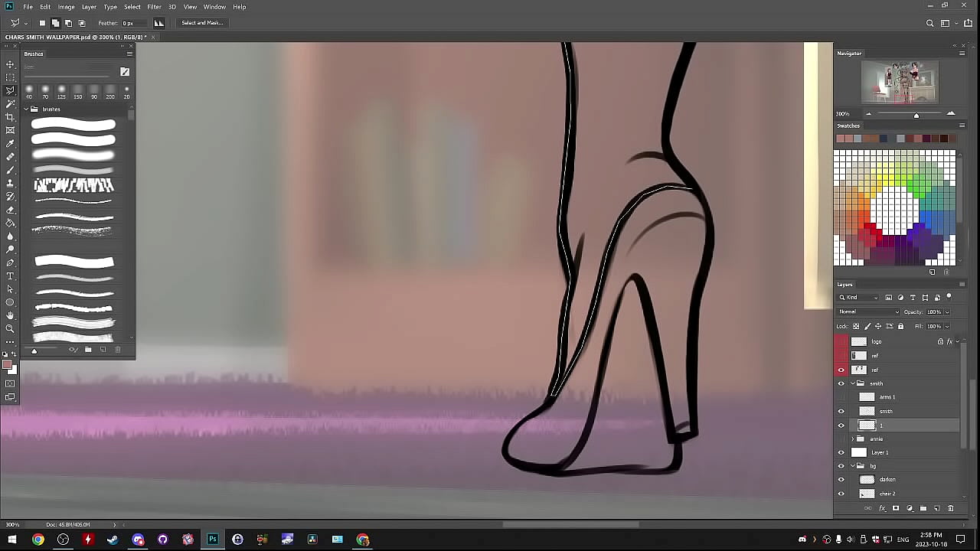
Task: Select the Eraser tool
Action: (10, 210)
